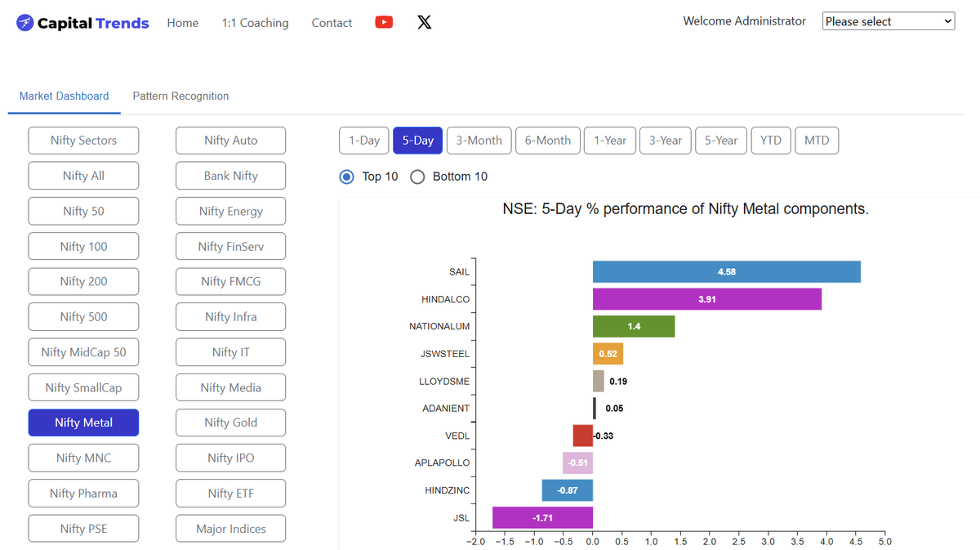Click the JSL -1.71 chart bar
This screenshot has height=550, width=980.
[x=542, y=517]
